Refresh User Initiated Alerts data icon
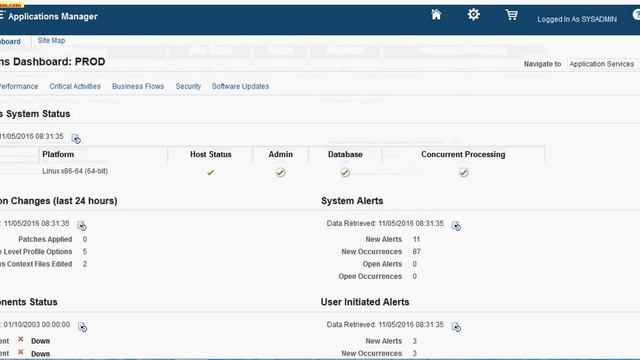 click(456, 327)
